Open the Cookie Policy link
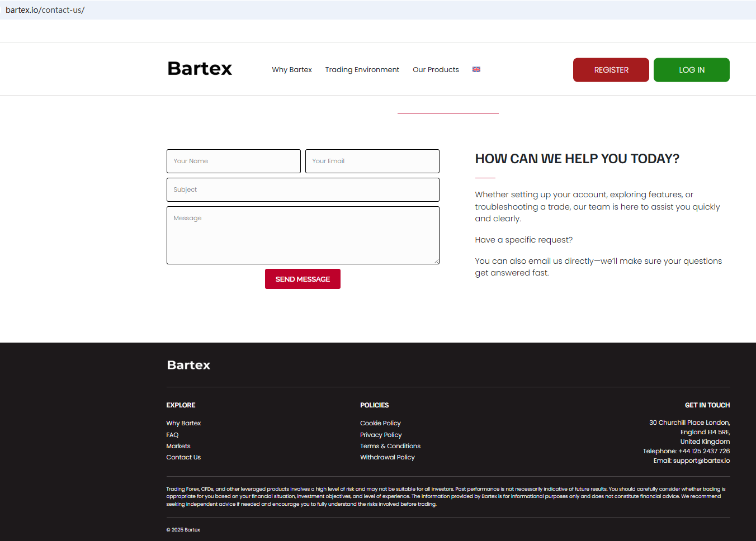 pos(380,423)
